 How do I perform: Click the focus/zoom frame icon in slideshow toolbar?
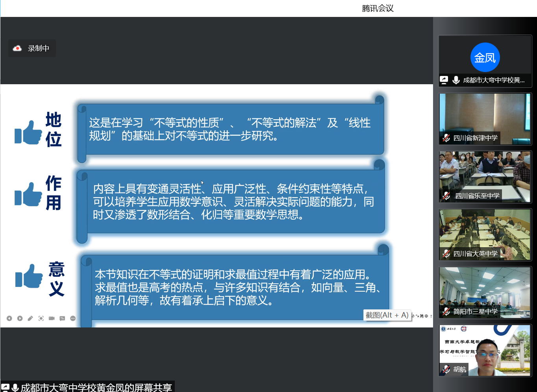tap(41, 318)
